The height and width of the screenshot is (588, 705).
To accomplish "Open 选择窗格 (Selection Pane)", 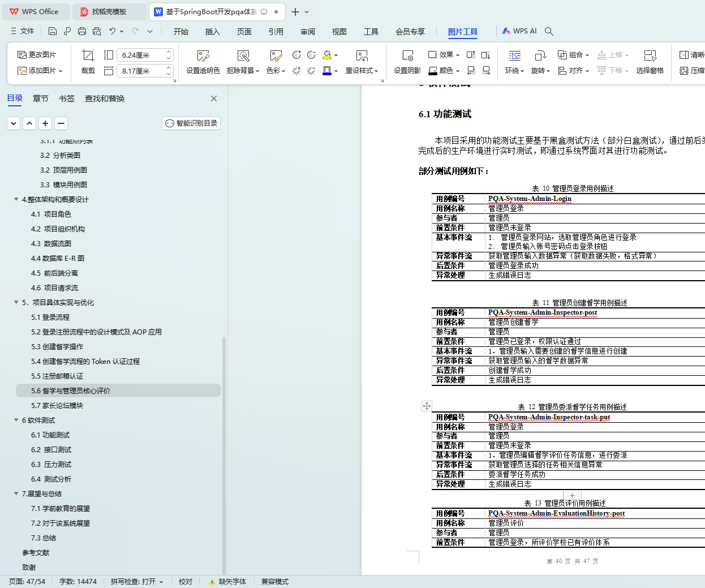I will coord(650,62).
